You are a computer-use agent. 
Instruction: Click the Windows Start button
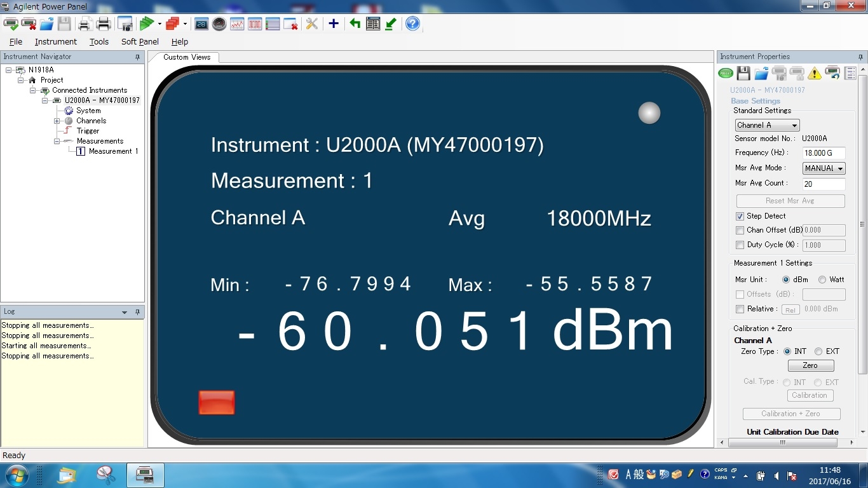16,475
